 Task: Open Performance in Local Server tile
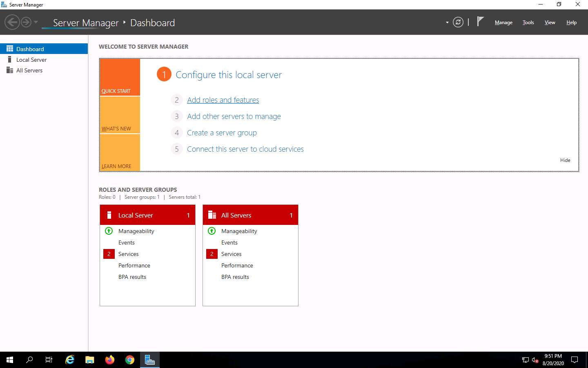pos(134,265)
